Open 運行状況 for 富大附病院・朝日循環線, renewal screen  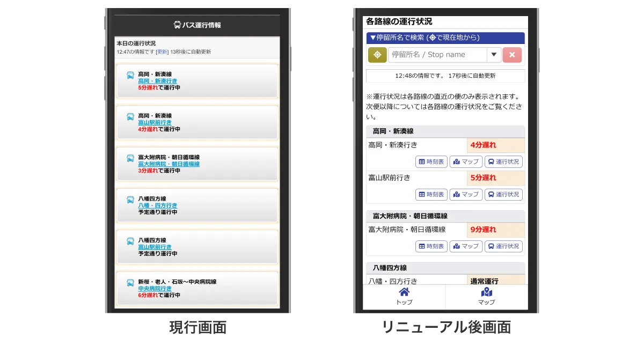pyautogui.click(x=503, y=246)
